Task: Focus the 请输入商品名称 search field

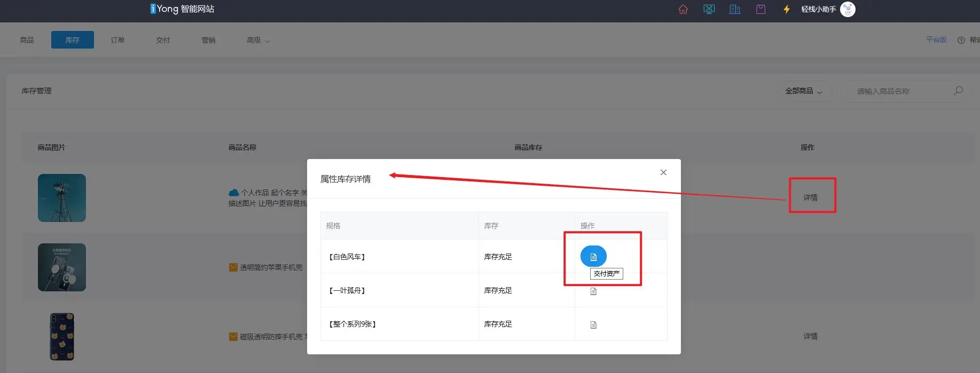Action: tap(897, 91)
